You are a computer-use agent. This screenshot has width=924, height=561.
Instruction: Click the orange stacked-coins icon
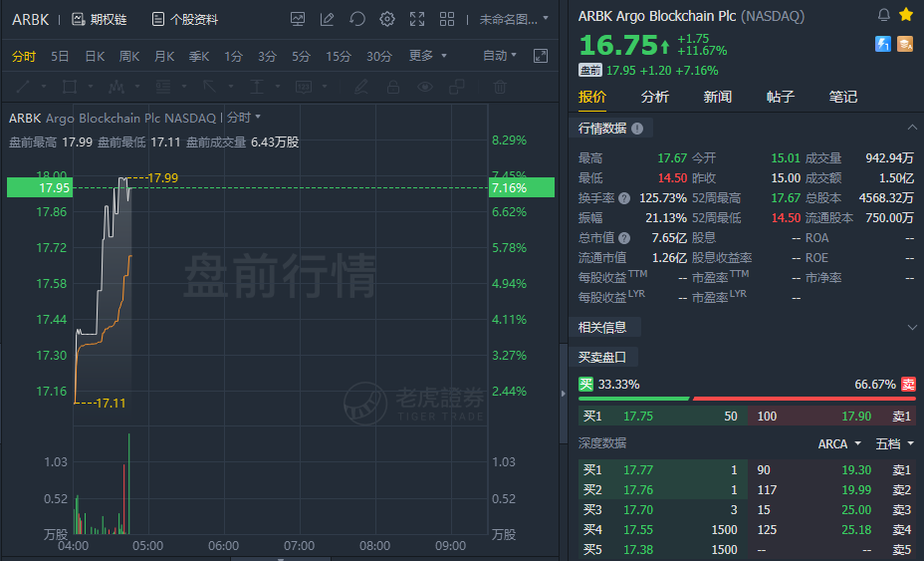pos(905,44)
